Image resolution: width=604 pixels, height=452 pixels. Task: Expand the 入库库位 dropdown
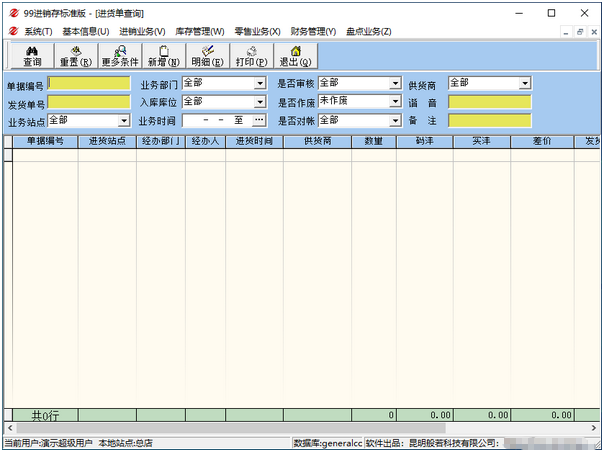pos(260,102)
